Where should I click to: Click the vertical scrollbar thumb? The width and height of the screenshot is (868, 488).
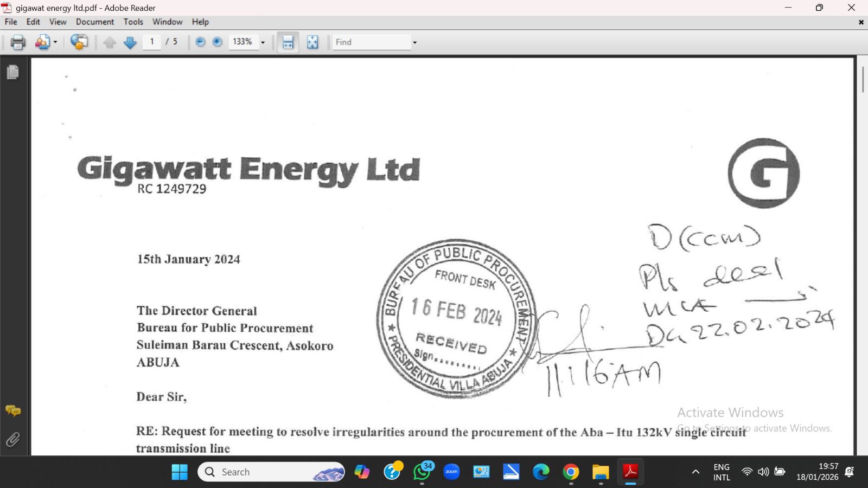863,79
